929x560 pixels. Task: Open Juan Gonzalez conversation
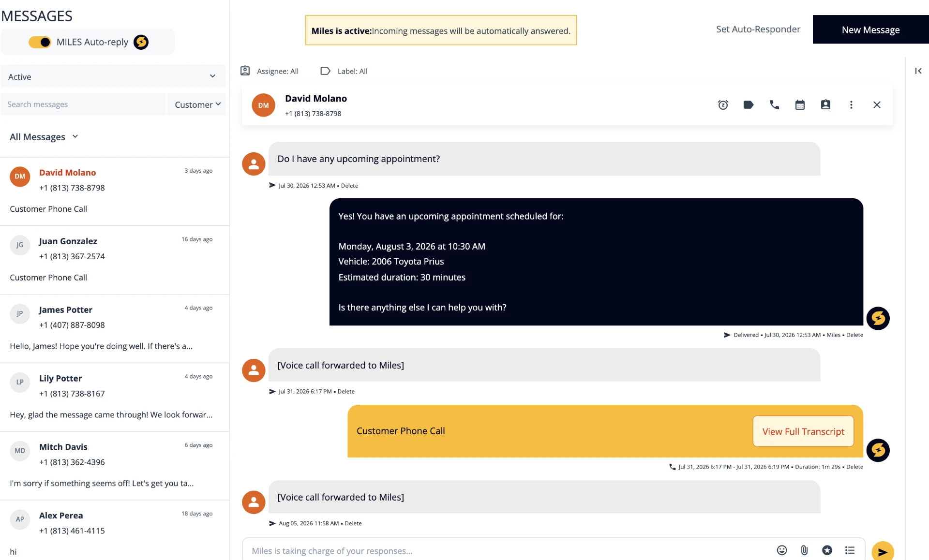pyautogui.click(x=115, y=260)
